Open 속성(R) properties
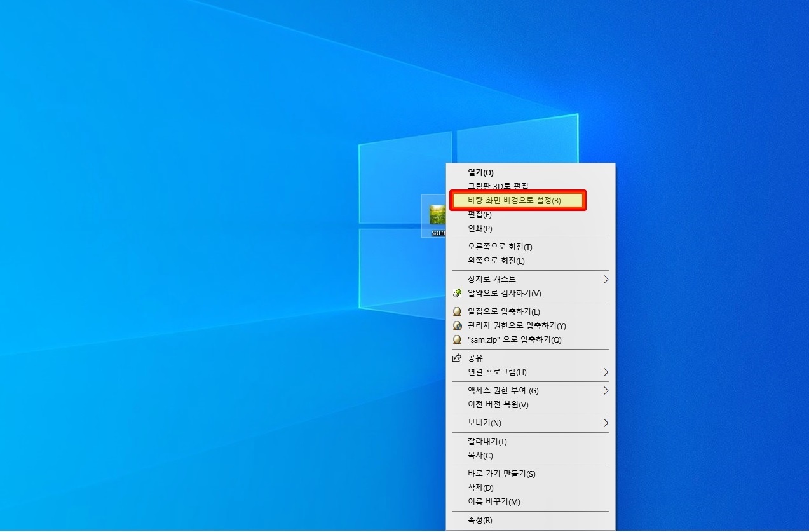Viewport: 809px width, 532px height. point(531,521)
